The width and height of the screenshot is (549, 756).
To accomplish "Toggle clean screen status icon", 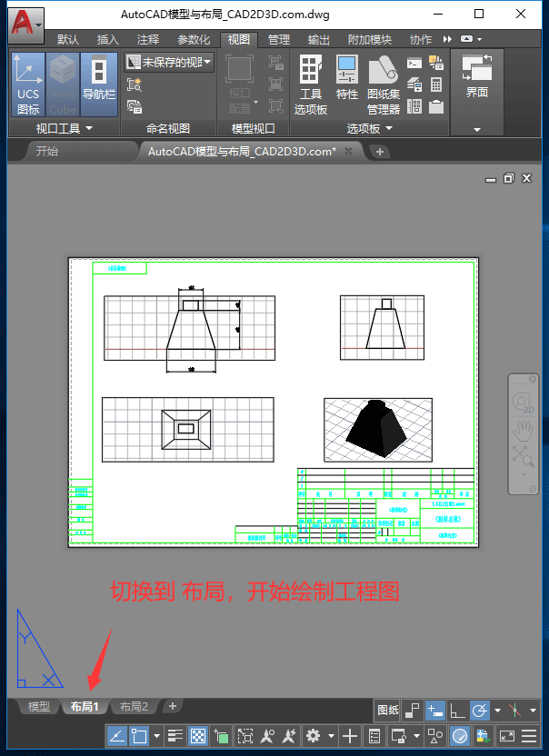I will (507, 736).
